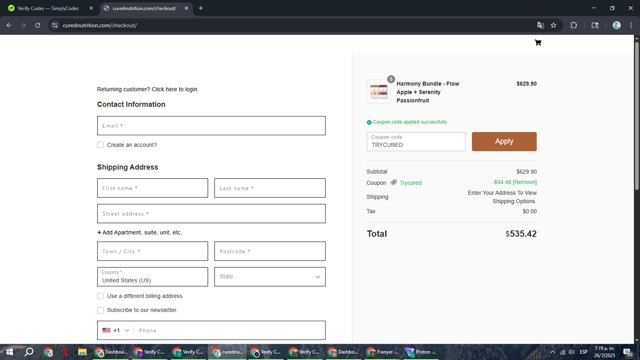This screenshot has height=360, width=640.
Task: Click the Coupon code field with TRYCURED
Action: tap(416, 142)
